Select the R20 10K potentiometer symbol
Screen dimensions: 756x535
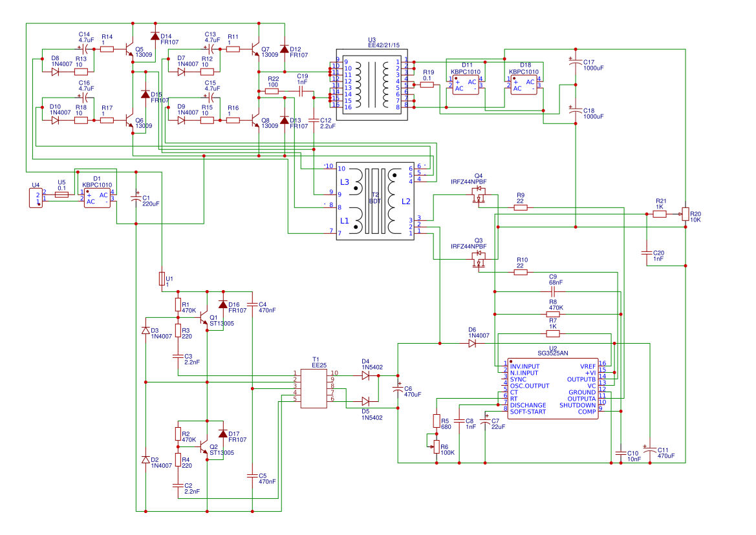tap(685, 214)
